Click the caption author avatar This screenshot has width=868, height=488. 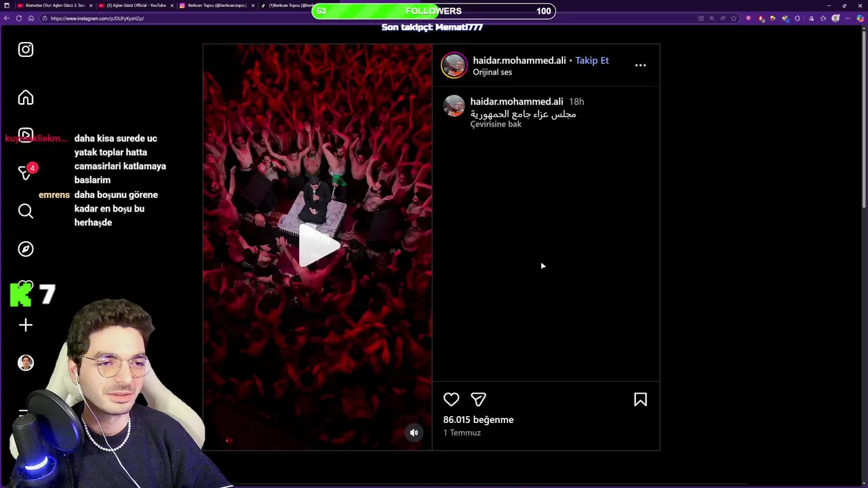pyautogui.click(x=454, y=106)
